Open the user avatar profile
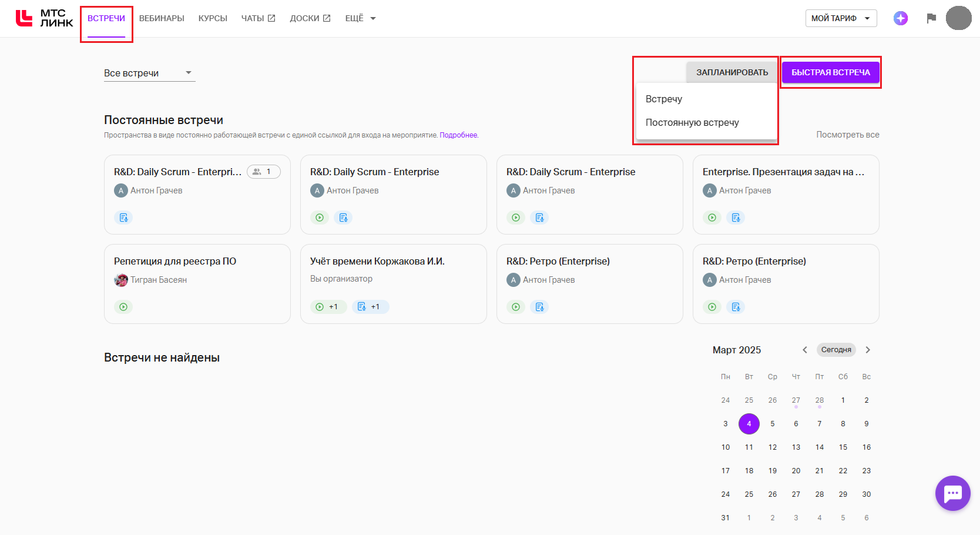The width and height of the screenshot is (980, 535). click(x=958, y=18)
